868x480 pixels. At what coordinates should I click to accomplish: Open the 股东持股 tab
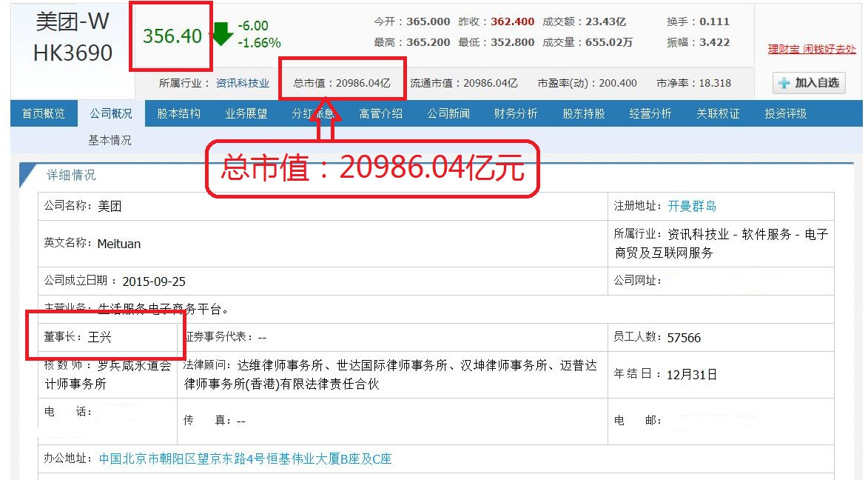583,113
